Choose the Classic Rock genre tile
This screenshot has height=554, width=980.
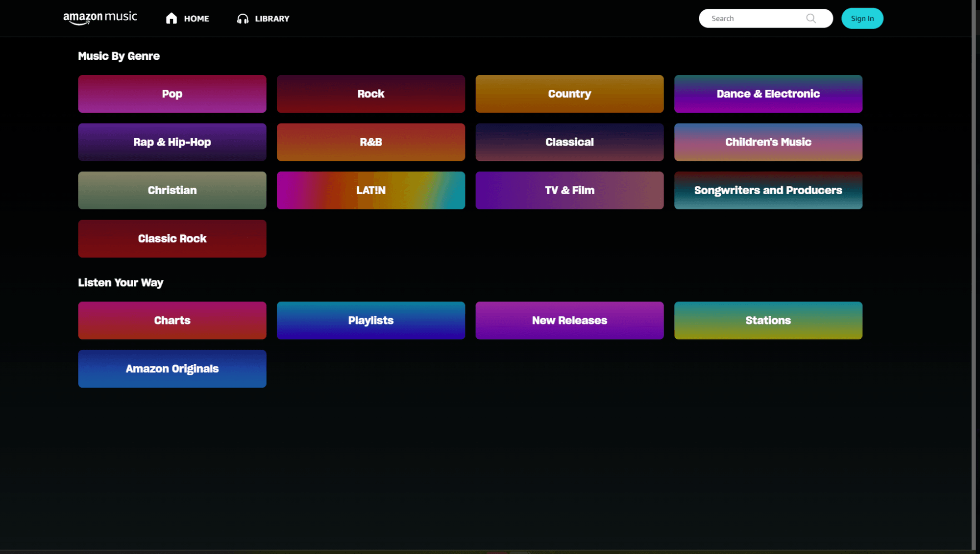[172, 239]
